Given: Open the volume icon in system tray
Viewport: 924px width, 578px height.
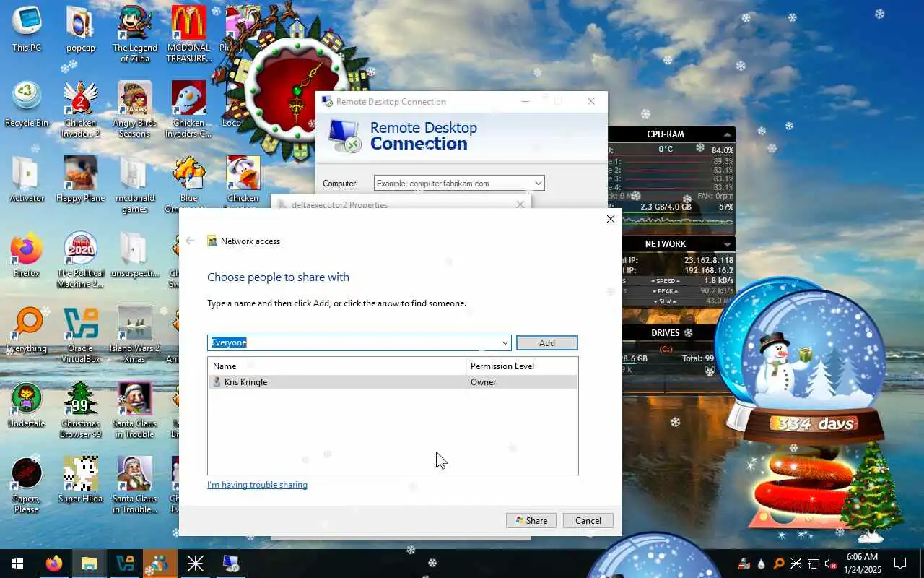Looking at the screenshot, I should tap(830, 564).
